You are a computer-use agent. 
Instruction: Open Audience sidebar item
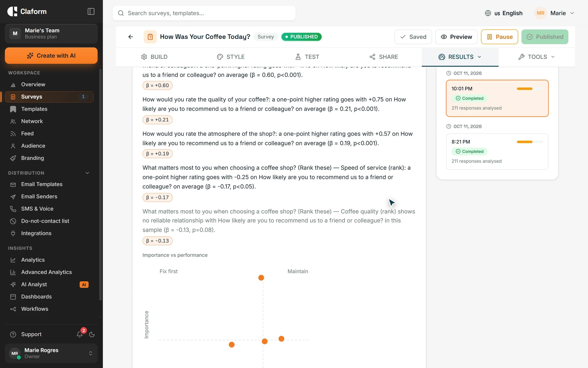pos(49,146)
